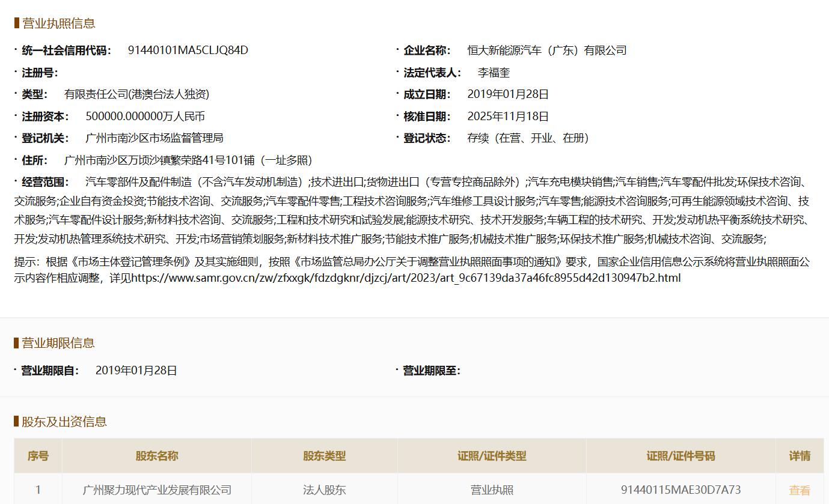Click the 法定代表人 label
This screenshot has width=829, height=504.
click(x=432, y=73)
